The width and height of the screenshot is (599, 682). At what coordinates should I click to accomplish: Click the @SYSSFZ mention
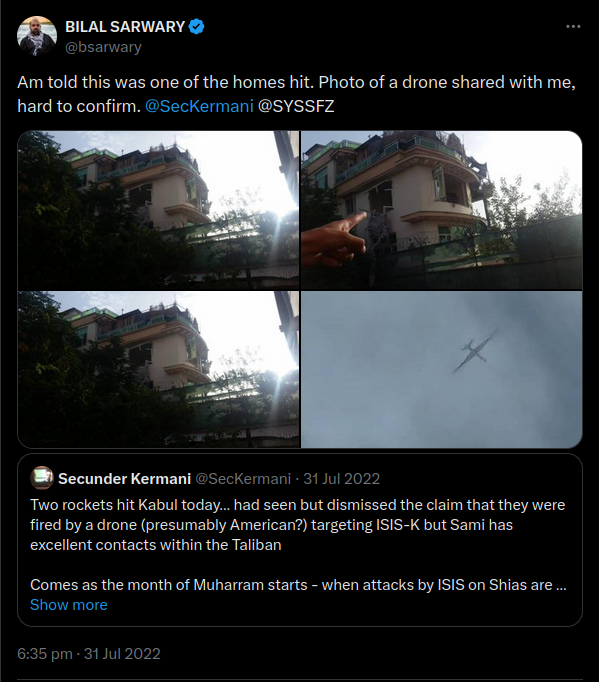click(296, 106)
